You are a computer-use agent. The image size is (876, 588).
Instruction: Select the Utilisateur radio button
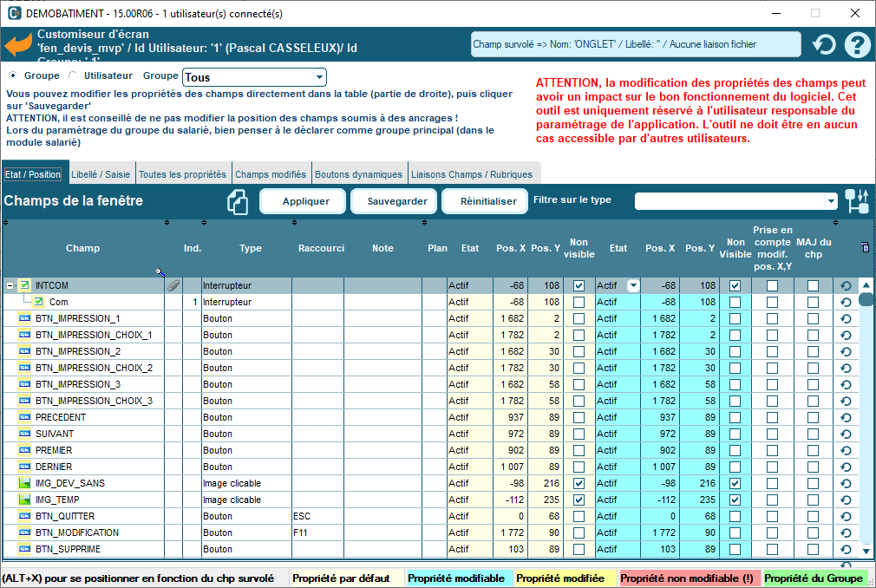coord(73,74)
